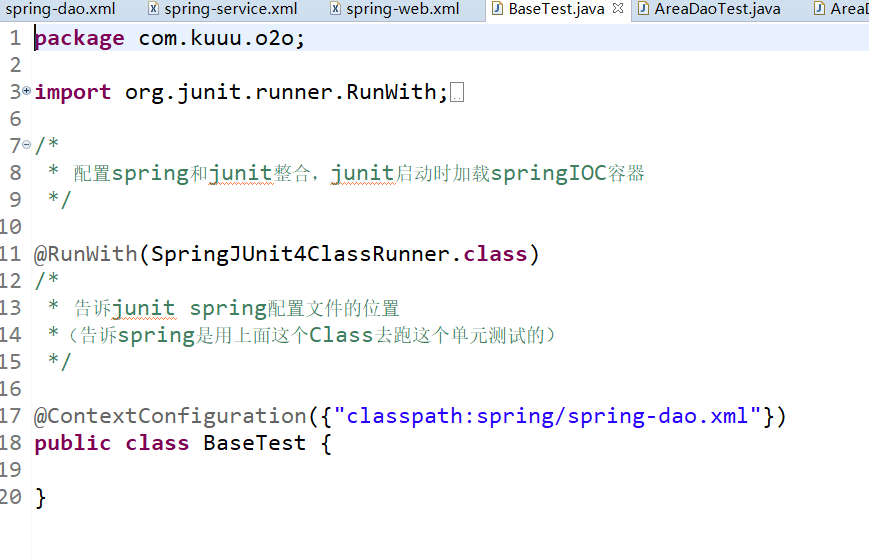The width and height of the screenshot is (869, 560).
Task: Click the Java file icon of AreaDaoTest.java
Action: (x=643, y=9)
